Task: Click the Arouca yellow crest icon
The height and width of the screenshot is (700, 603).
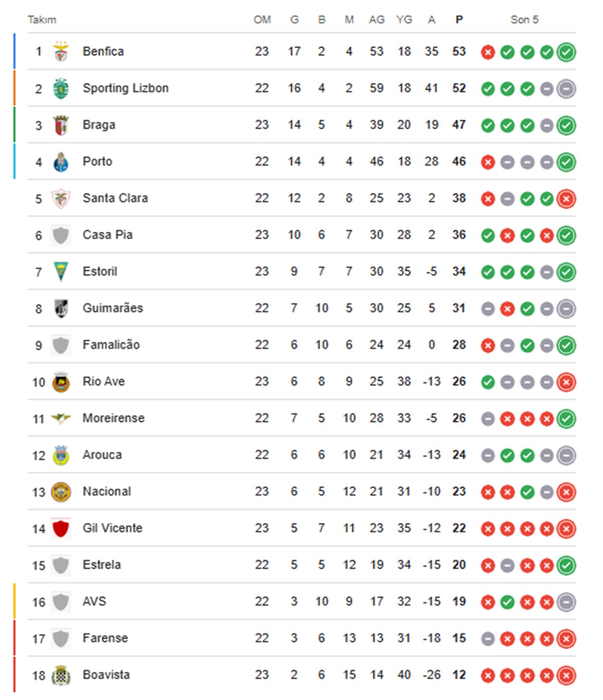Action: 61,455
